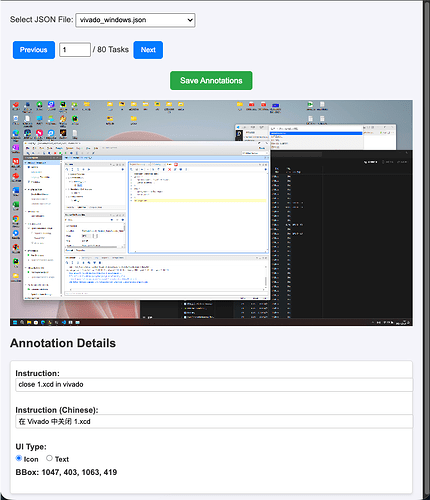Click the Vivado desktop screenshot preview
The height and width of the screenshot is (500, 430).
click(x=211, y=213)
